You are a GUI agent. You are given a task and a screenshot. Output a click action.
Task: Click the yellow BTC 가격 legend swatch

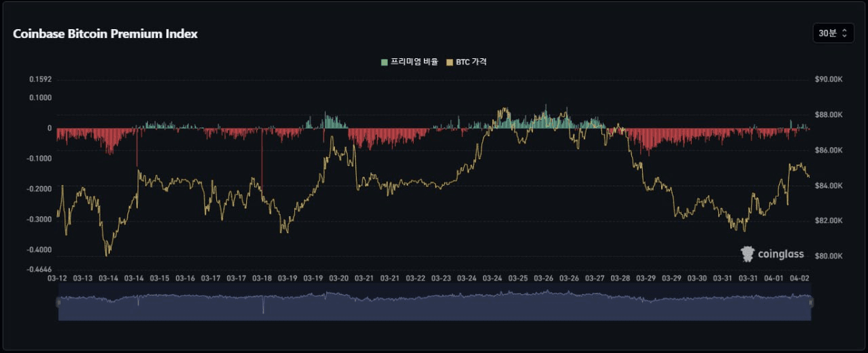point(449,62)
